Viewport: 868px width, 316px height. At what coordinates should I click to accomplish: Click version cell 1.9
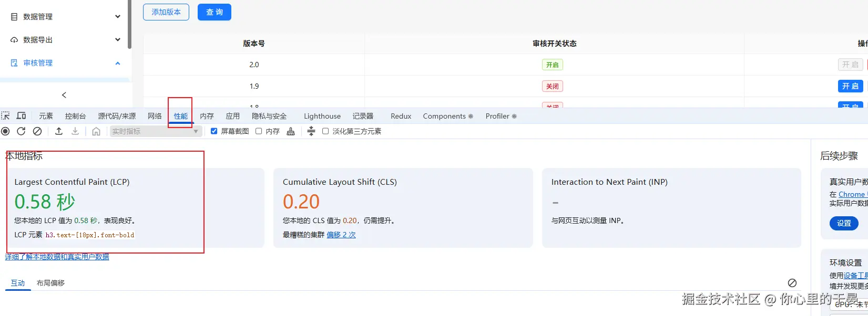254,86
